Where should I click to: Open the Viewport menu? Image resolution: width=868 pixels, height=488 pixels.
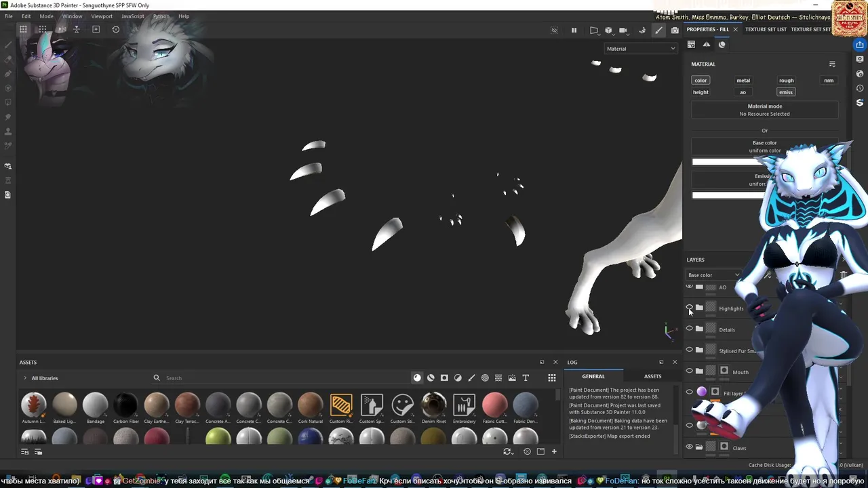[102, 16]
